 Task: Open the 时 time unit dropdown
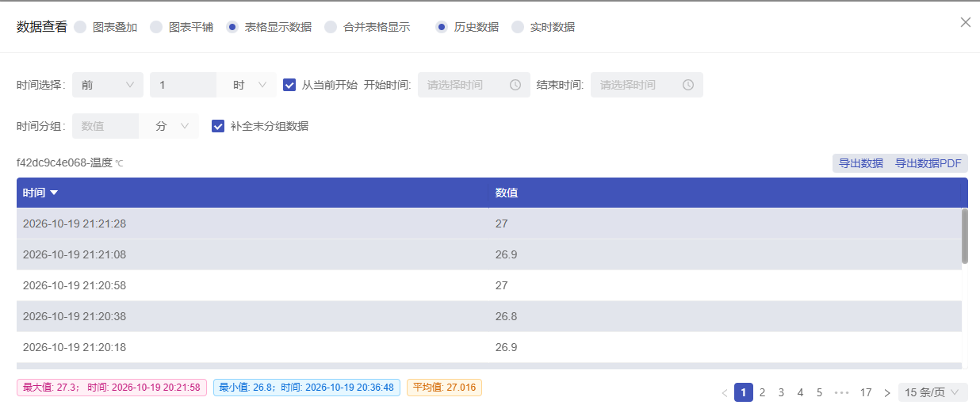coord(247,85)
